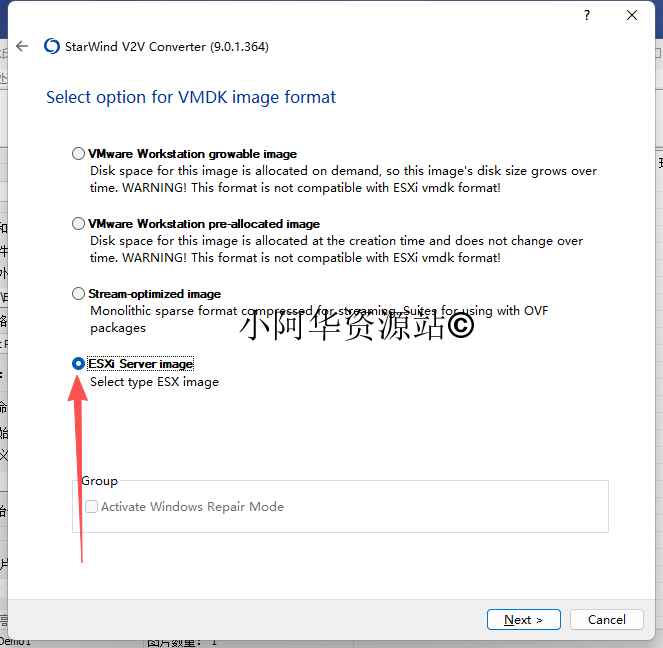663x648 pixels.
Task: Click the 'VMware Workstation pre-allocated image' label text
Action: coord(204,224)
